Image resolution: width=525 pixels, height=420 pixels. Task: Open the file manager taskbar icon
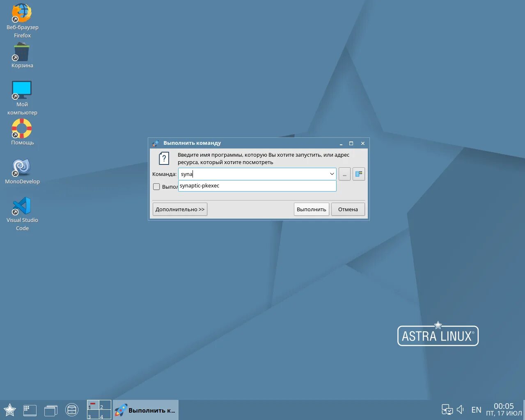pyautogui.click(x=72, y=410)
